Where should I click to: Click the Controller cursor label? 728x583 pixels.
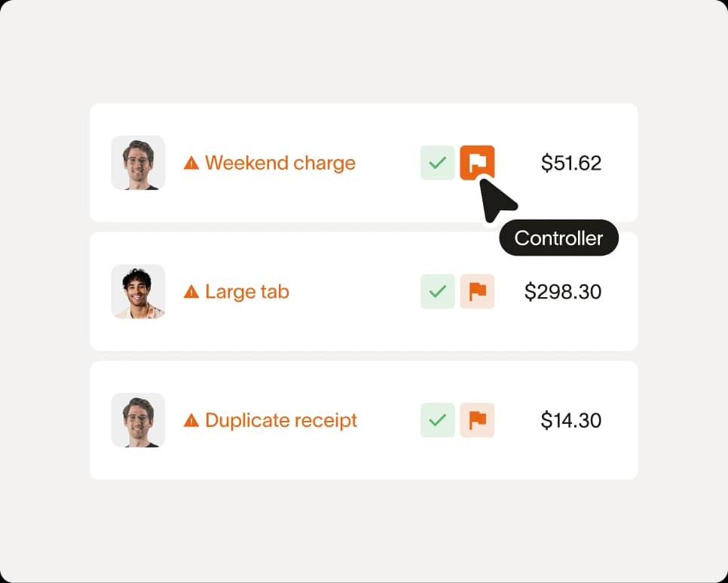558,238
